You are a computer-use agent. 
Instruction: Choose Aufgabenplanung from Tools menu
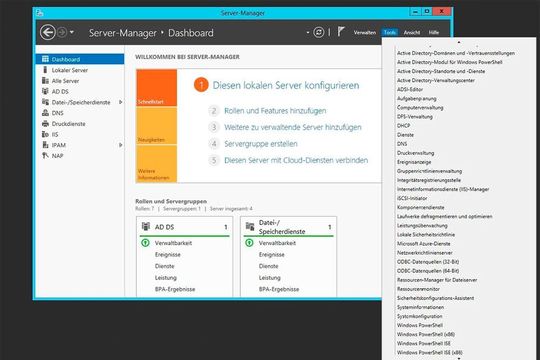tap(416, 99)
